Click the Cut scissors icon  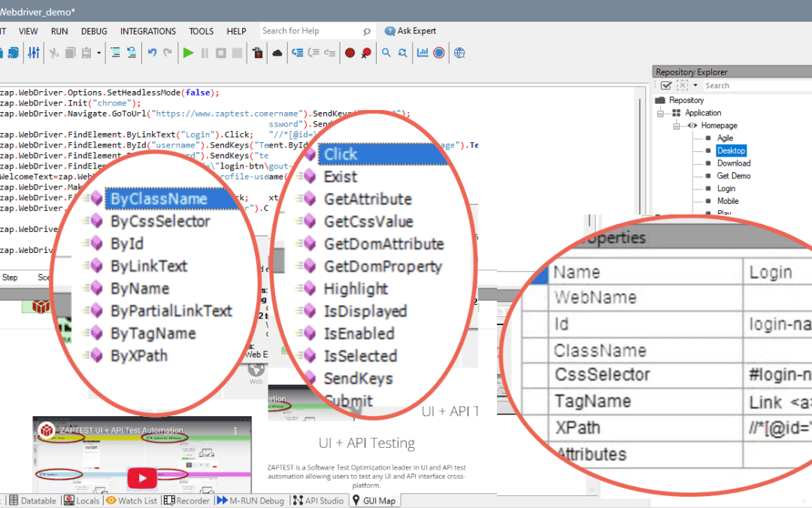click(x=54, y=53)
